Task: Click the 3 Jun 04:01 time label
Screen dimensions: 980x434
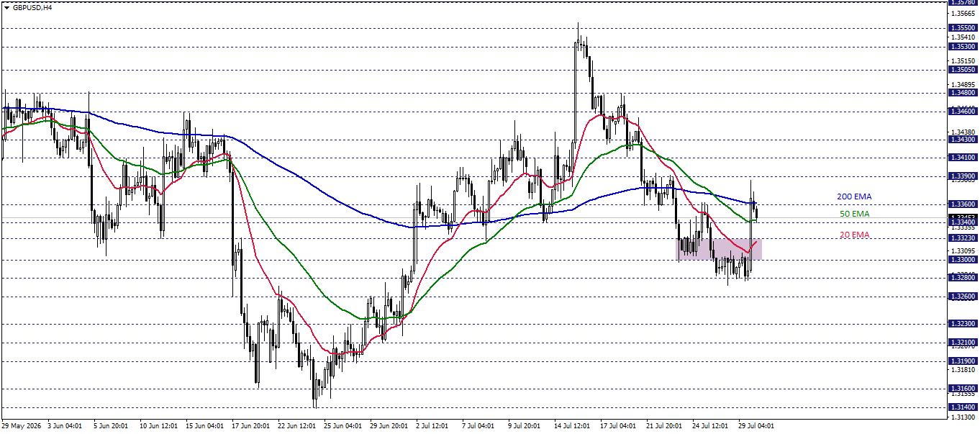Action: (x=65, y=426)
